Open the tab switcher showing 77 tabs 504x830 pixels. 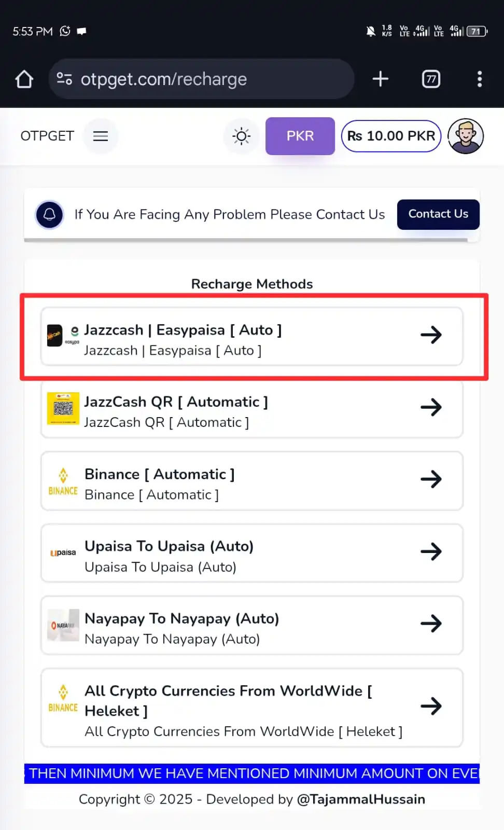(431, 79)
